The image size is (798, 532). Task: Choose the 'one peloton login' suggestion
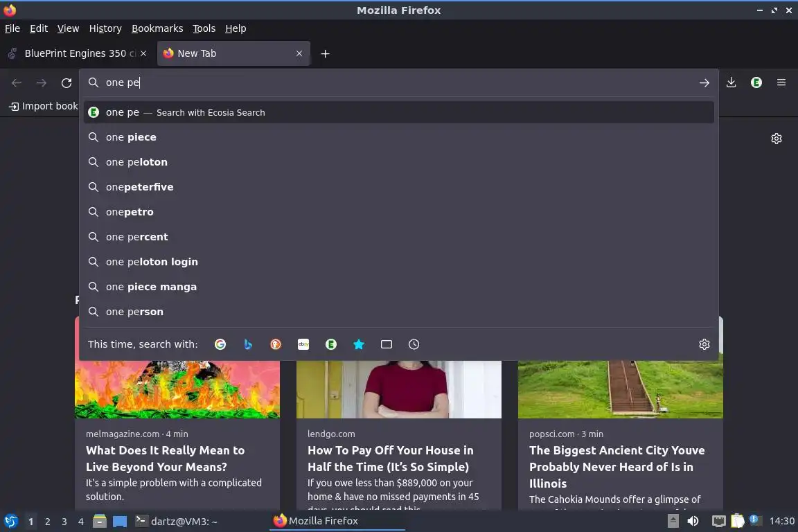pyautogui.click(x=398, y=262)
